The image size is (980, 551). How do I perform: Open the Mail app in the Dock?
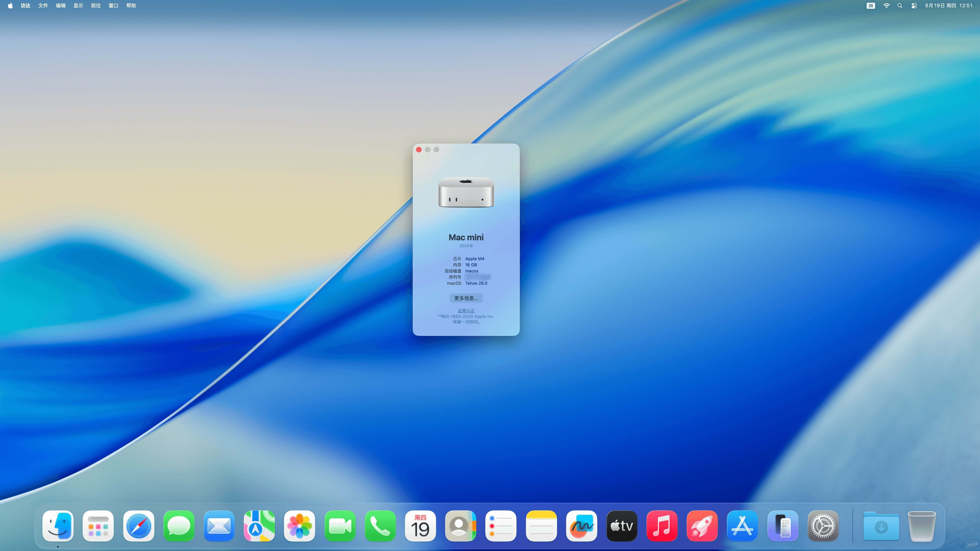(219, 526)
